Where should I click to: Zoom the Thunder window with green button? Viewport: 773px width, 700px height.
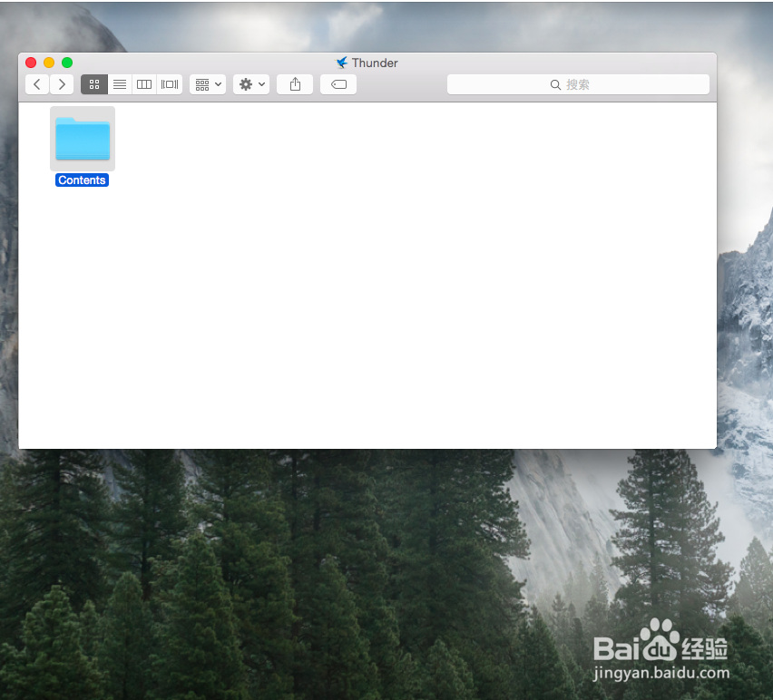67,63
